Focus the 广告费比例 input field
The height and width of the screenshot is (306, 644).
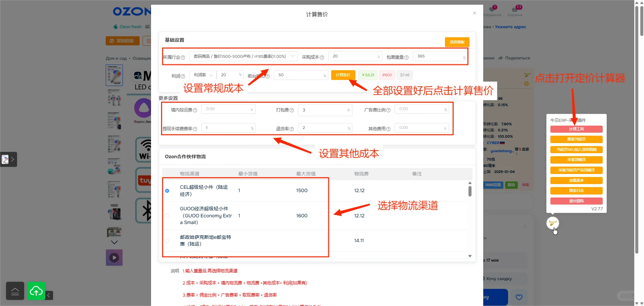tap(422, 109)
